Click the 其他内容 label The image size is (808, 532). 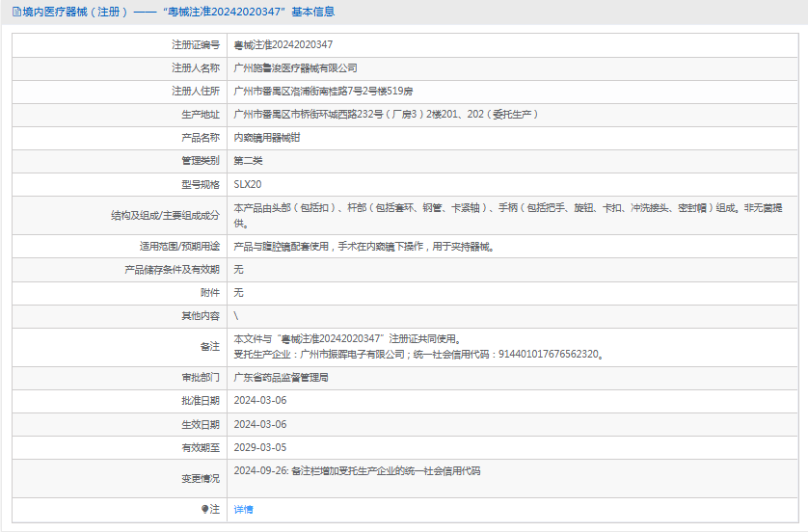(201, 316)
